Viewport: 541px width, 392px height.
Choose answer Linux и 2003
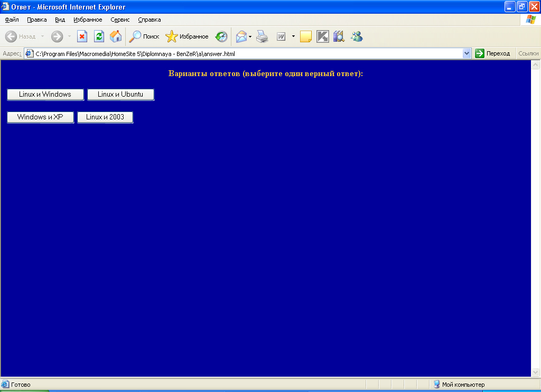(105, 117)
